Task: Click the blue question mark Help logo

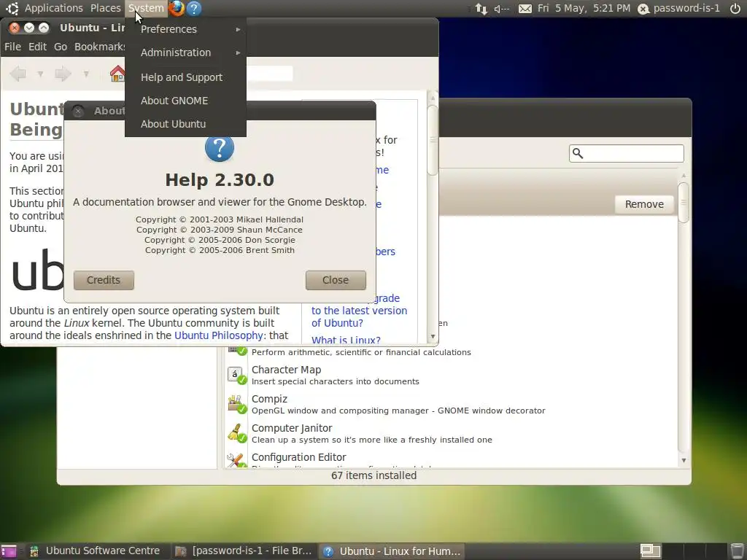Action: [219, 148]
